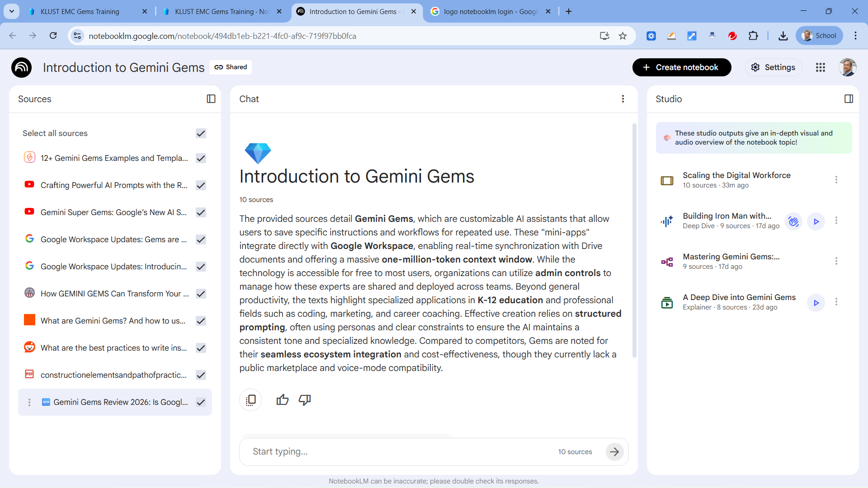
Task: Open the constructionelementsandpathofpractice PDF source
Action: [x=113, y=375]
